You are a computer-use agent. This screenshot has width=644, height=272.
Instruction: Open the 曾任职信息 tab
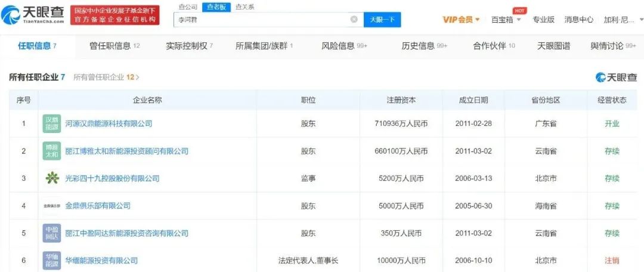(x=114, y=46)
